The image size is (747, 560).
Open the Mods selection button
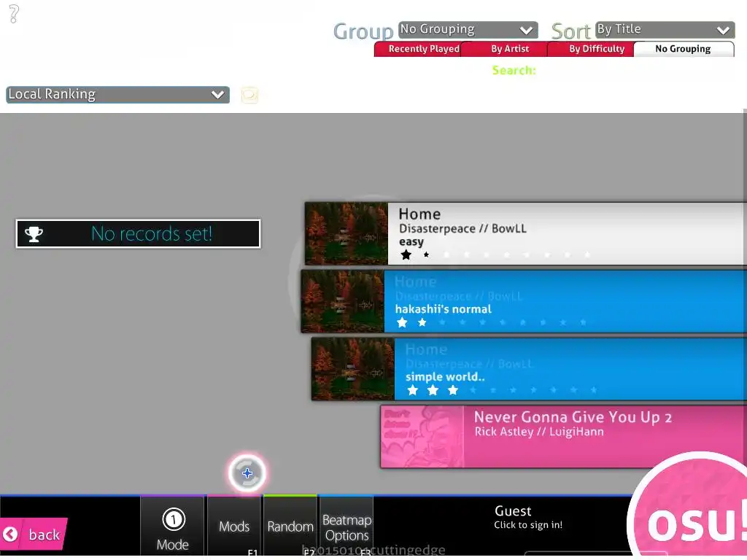click(x=234, y=526)
